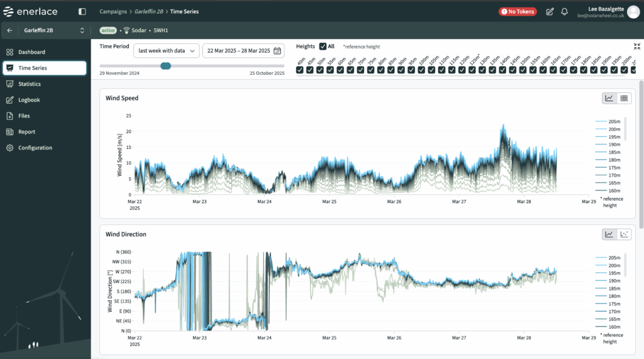This screenshot has height=359, width=644.
Task: Switch Wind Direction to scatter plot view
Action: click(624, 235)
